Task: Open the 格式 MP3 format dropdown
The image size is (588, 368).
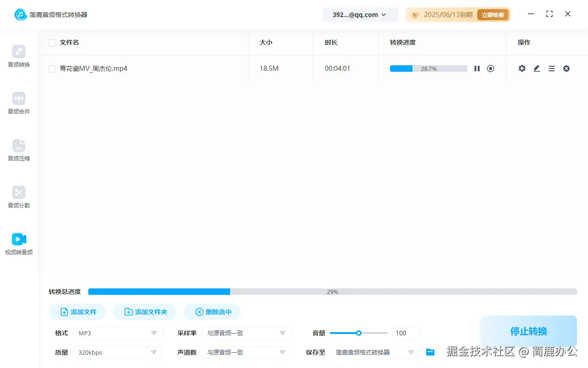Action: pyautogui.click(x=118, y=333)
